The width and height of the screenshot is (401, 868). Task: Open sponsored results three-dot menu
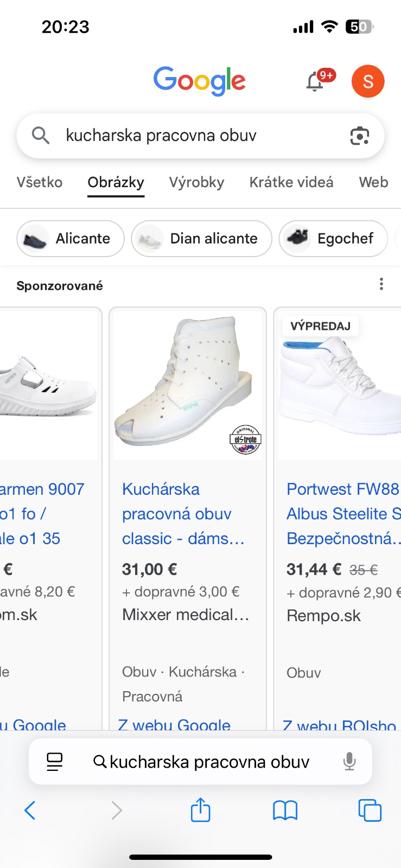[381, 284]
